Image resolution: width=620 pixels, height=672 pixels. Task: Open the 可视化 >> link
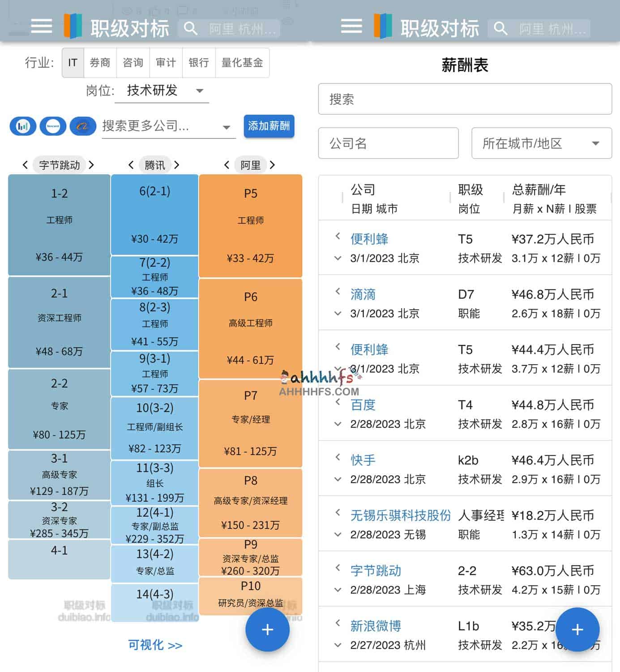pos(155,645)
